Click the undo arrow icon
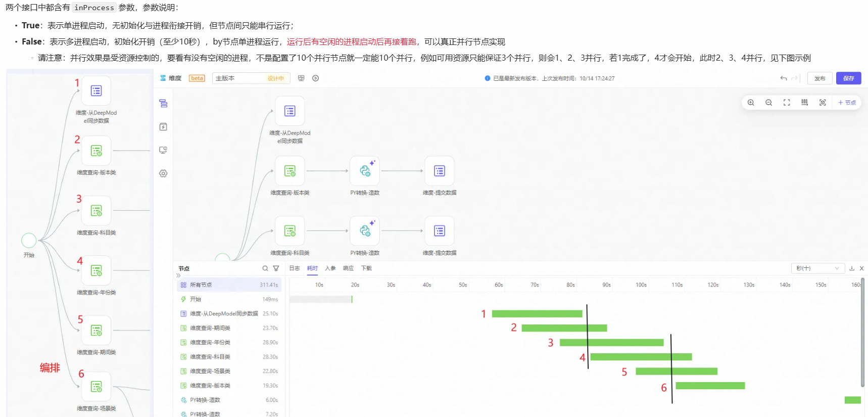Image resolution: width=868 pixels, height=417 pixels. coord(783,78)
